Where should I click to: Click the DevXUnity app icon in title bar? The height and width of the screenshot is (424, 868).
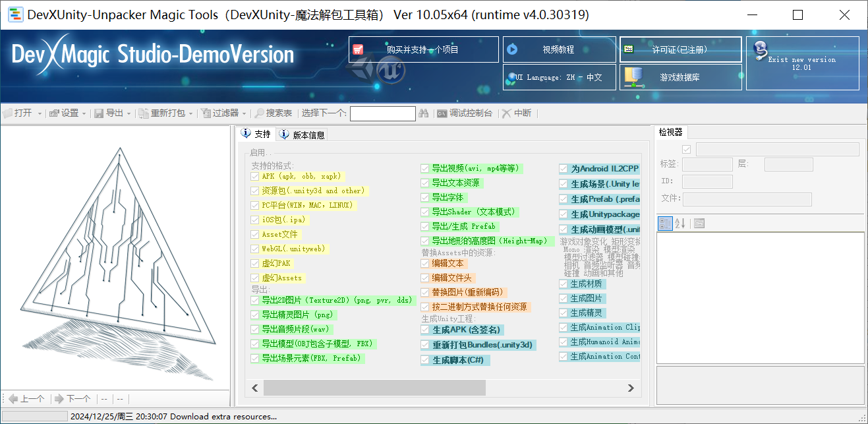(14, 15)
